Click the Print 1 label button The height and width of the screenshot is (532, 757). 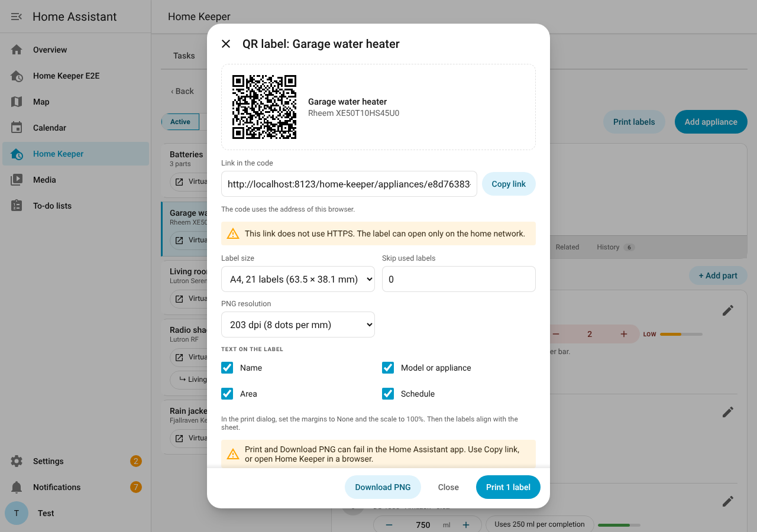click(x=508, y=487)
